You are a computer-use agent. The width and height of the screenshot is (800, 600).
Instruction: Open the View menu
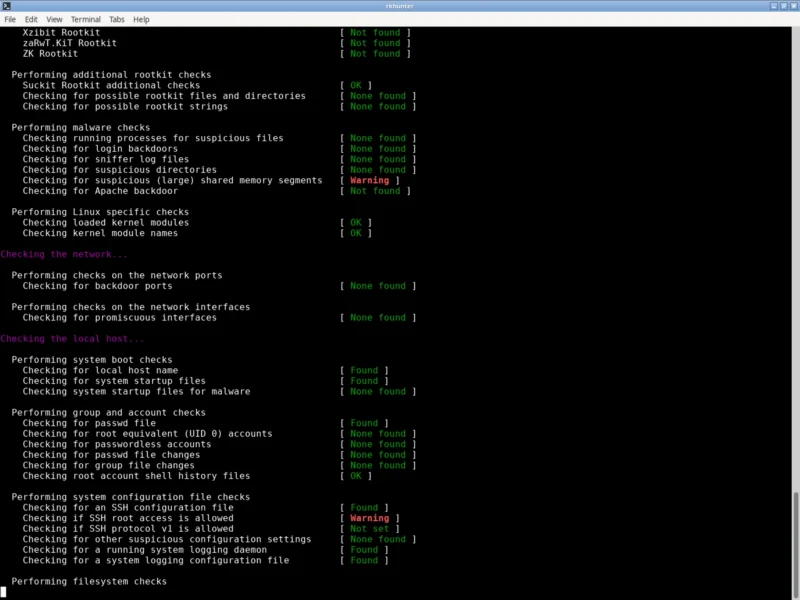tap(54, 19)
